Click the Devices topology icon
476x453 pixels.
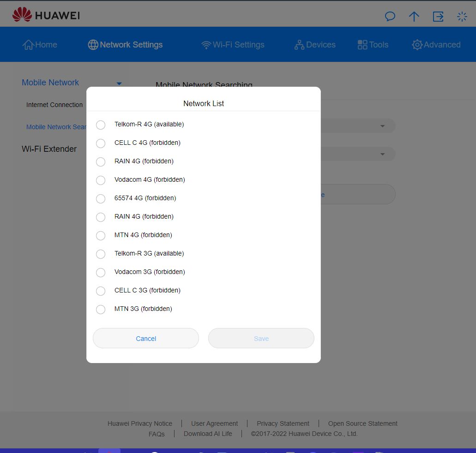(299, 45)
